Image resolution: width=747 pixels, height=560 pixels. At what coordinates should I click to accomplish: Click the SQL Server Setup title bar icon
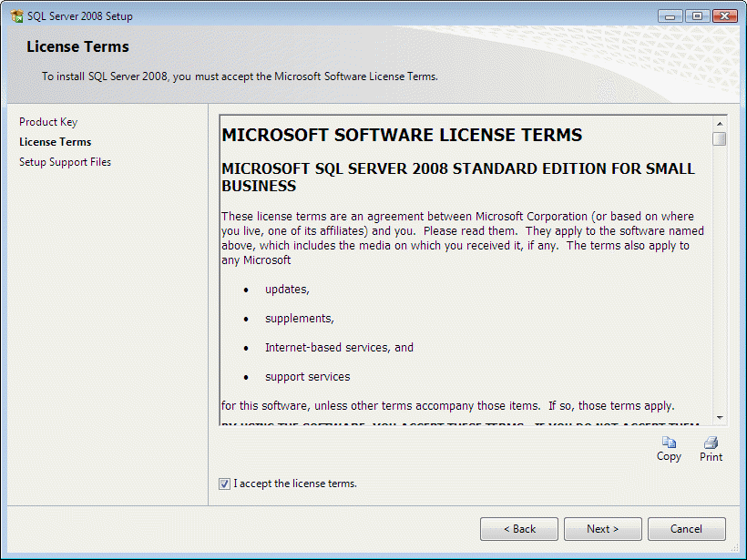pyautogui.click(x=16, y=15)
